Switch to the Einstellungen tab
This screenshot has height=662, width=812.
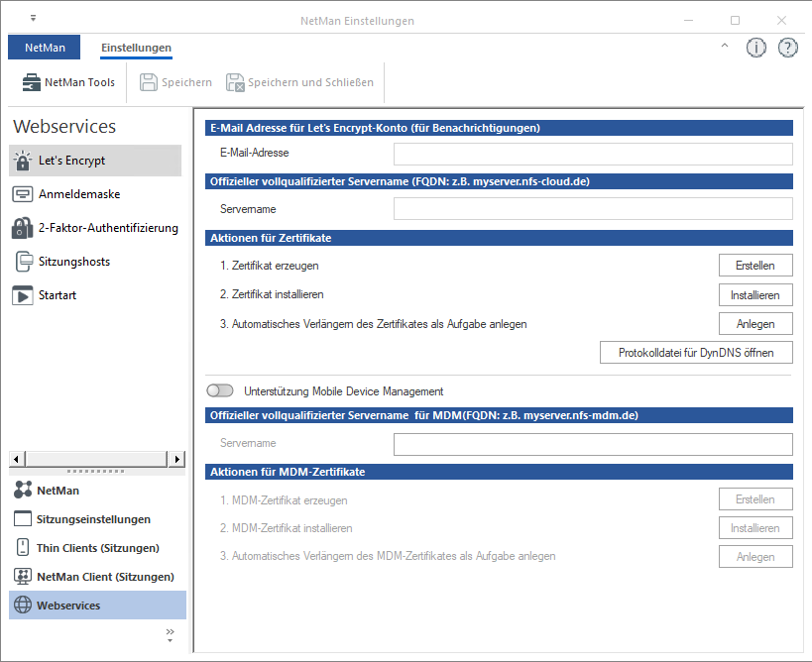136,47
